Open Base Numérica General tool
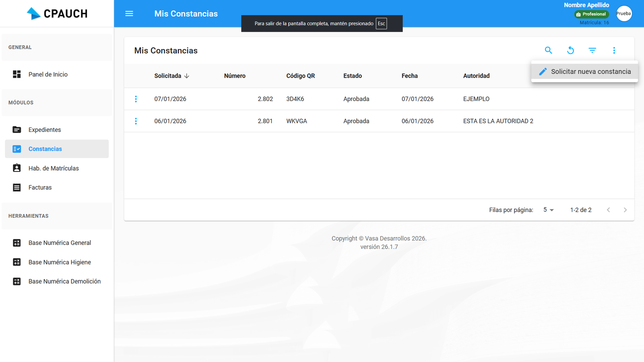 coord(60,243)
